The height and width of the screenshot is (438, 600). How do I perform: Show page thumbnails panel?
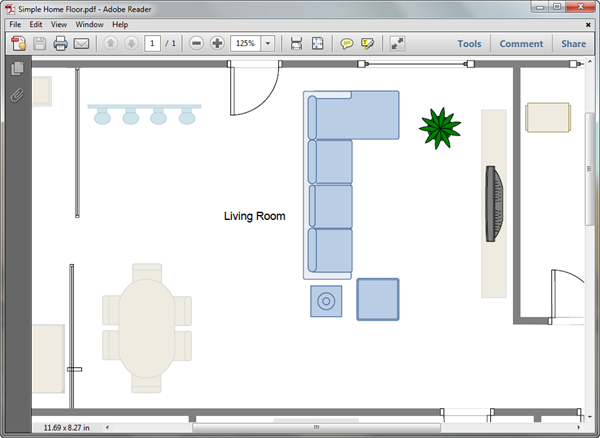coord(17,68)
